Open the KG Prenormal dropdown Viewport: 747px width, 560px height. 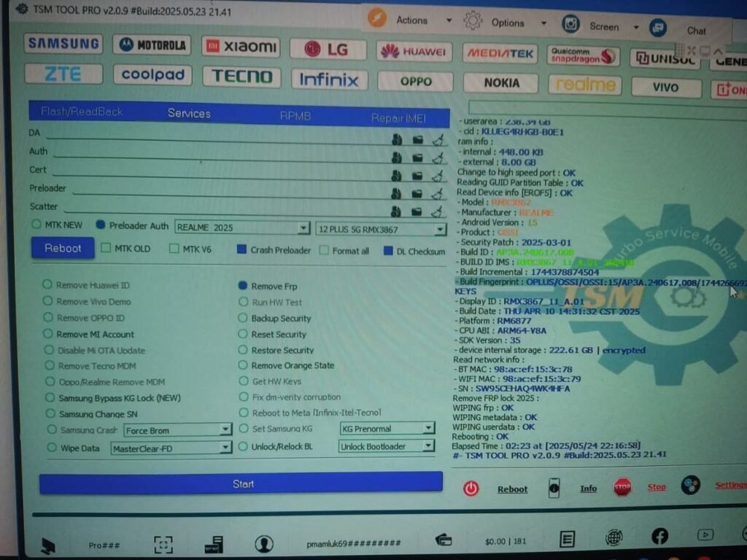coord(387,429)
